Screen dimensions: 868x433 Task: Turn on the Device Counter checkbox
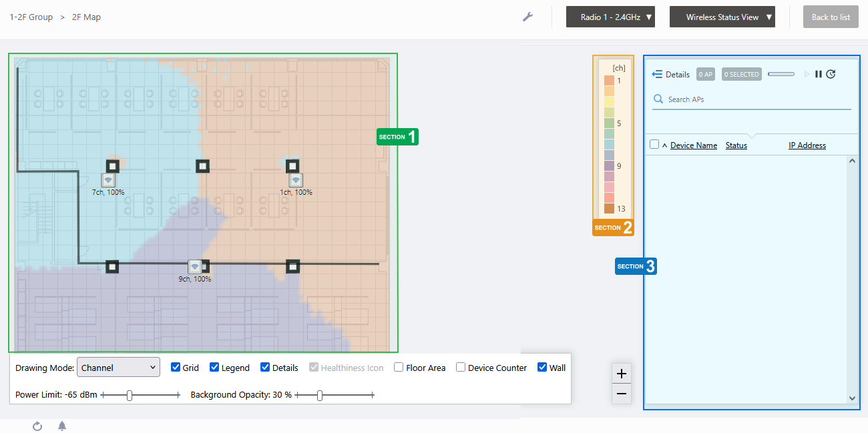coord(461,368)
